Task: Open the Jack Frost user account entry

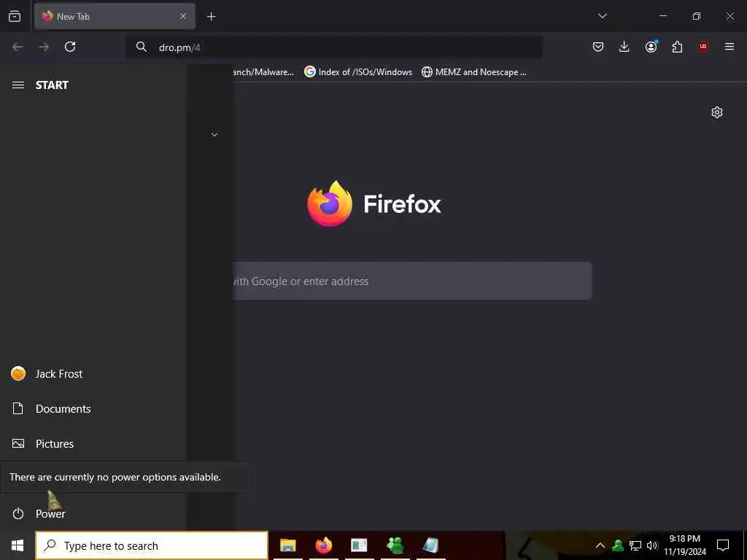Action: coord(93,374)
